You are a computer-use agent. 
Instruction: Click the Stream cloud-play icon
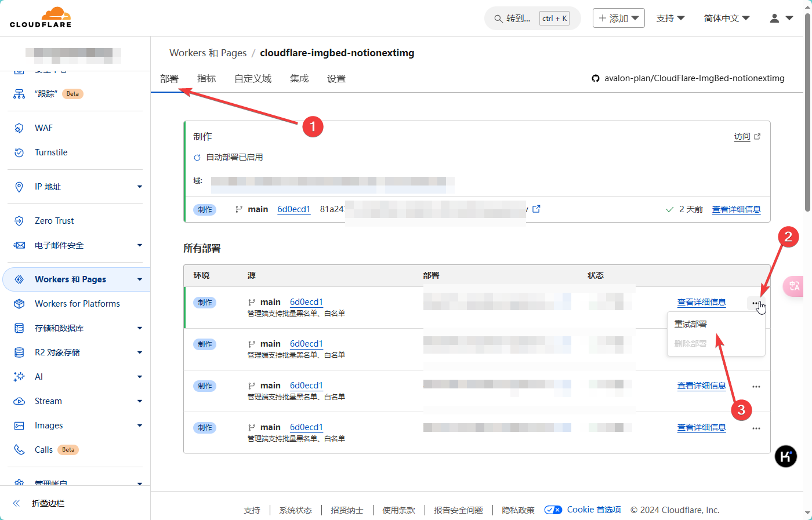click(19, 401)
